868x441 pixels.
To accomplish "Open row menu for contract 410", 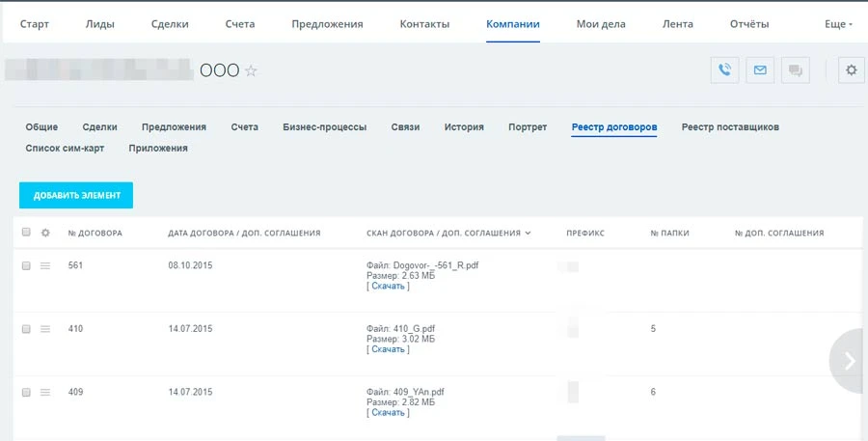I will point(45,329).
